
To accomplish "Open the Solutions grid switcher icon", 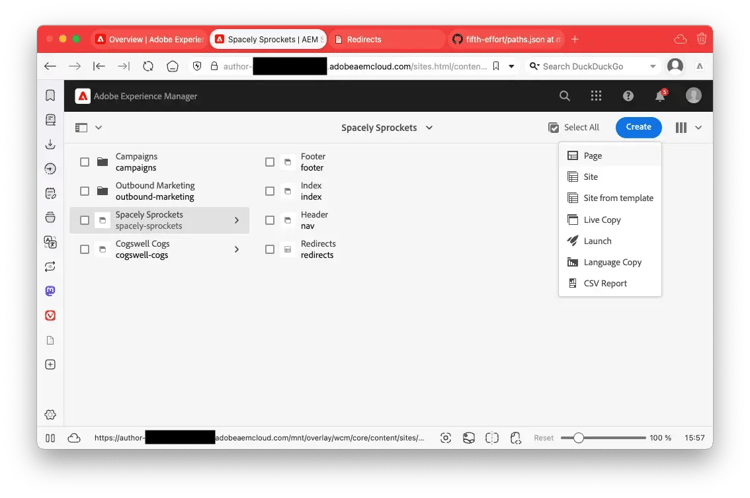I will [x=596, y=96].
